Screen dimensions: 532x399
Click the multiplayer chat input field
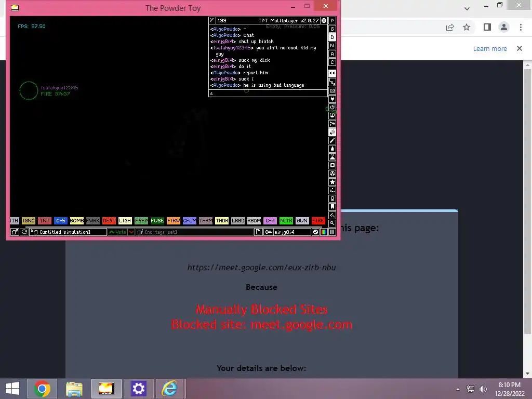pyautogui.click(x=268, y=94)
